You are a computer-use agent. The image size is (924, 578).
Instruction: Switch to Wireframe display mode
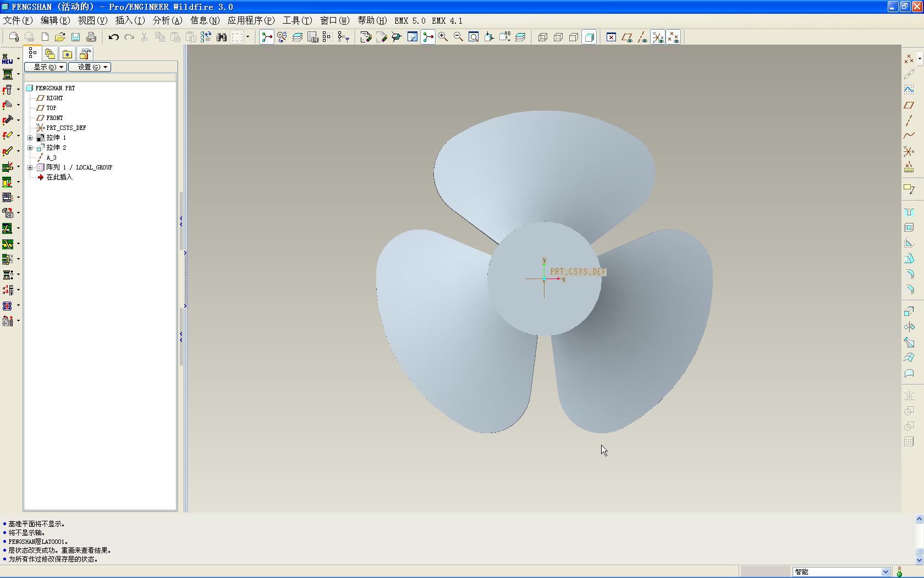tap(542, 37)
